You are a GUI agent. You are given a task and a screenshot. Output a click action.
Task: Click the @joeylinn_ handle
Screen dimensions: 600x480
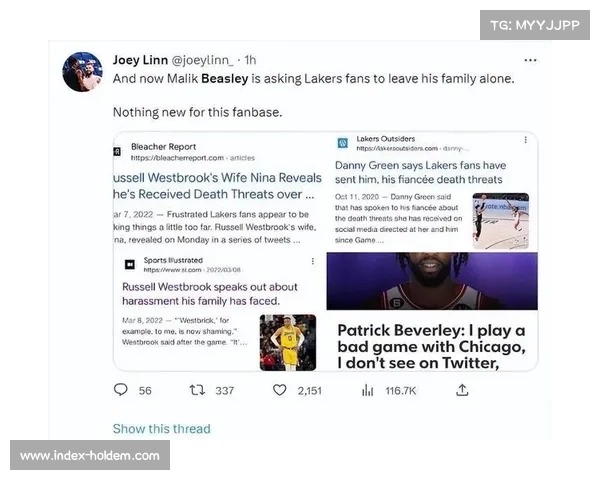(x=202, y=60)
